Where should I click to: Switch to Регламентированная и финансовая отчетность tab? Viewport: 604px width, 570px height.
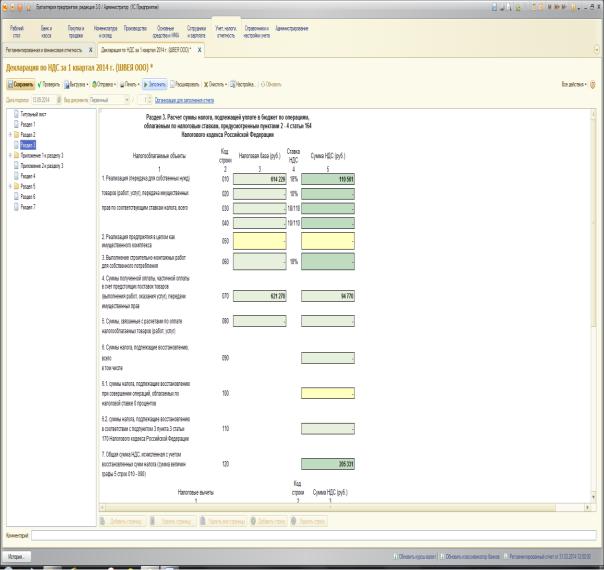pyautogui.click(x=44, y=50)
